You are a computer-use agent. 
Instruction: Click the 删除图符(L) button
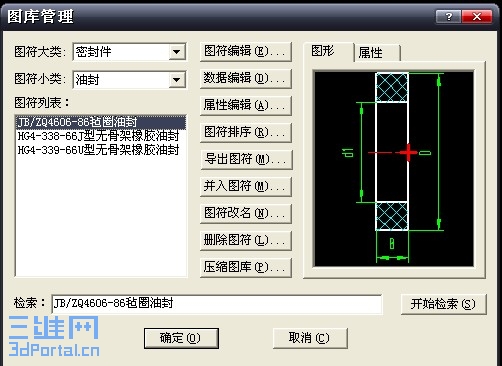tap(246, 240)
